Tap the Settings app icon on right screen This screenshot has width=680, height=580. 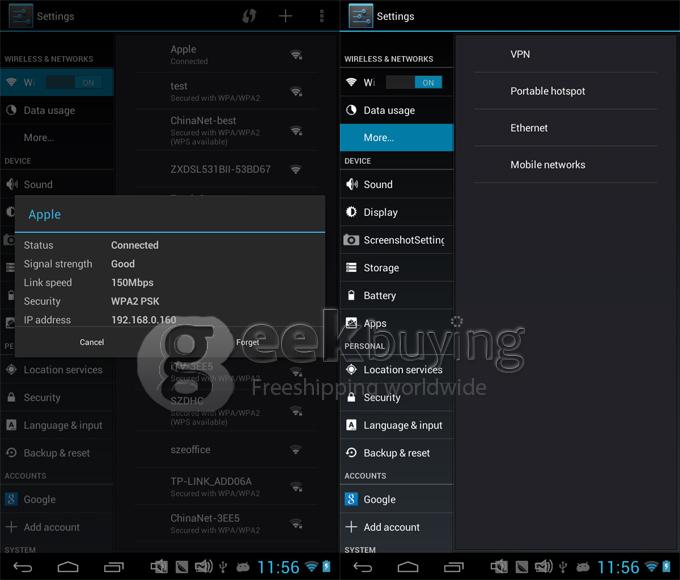coord(360,16)
